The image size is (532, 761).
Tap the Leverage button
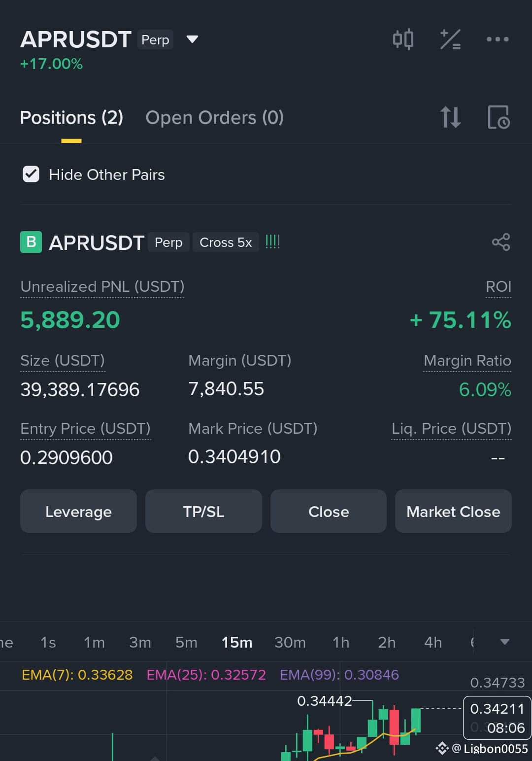78,511
